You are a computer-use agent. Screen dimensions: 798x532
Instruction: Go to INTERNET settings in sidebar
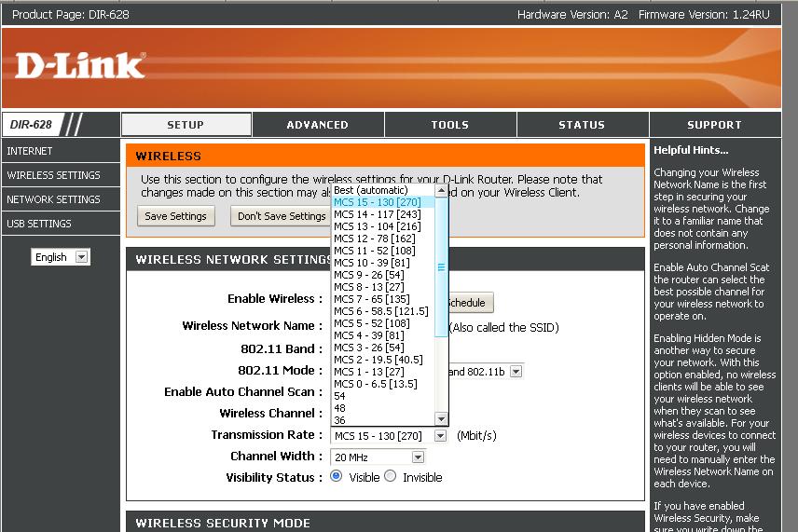[x=61, y=151]
